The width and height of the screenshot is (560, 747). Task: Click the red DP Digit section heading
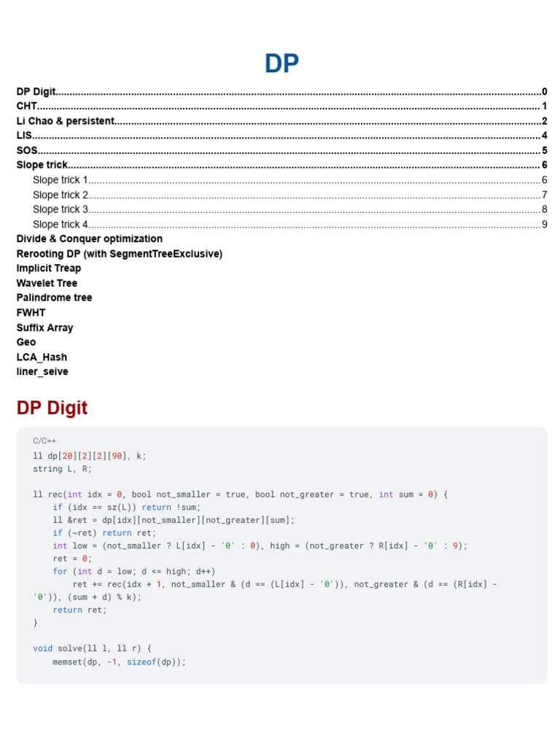(52, 408)
